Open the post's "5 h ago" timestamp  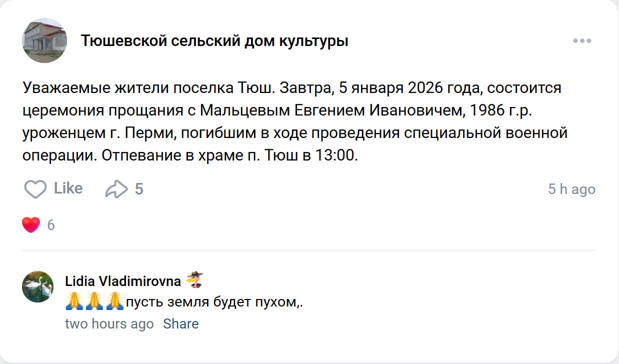tap(571, 189)
